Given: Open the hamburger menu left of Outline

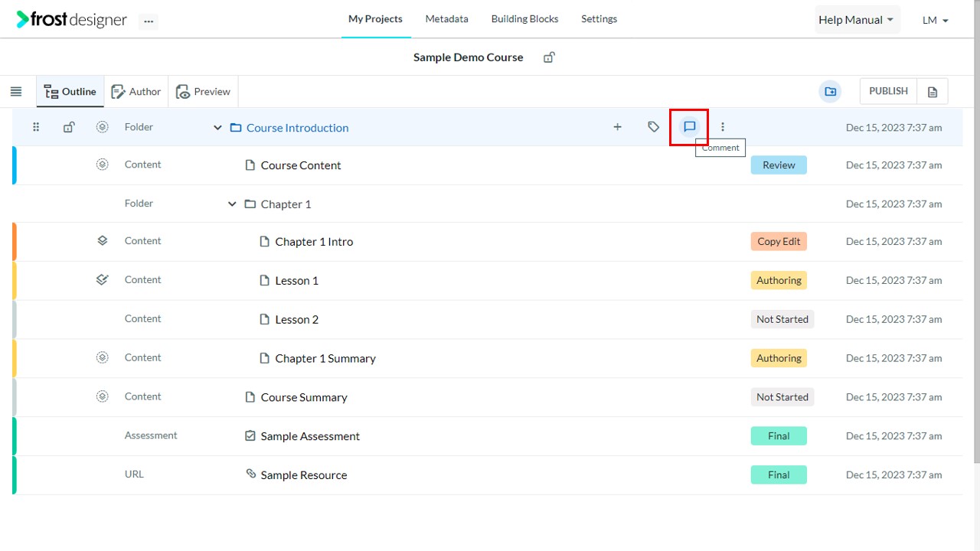Looking at the screenshot, I should [16, 92].
